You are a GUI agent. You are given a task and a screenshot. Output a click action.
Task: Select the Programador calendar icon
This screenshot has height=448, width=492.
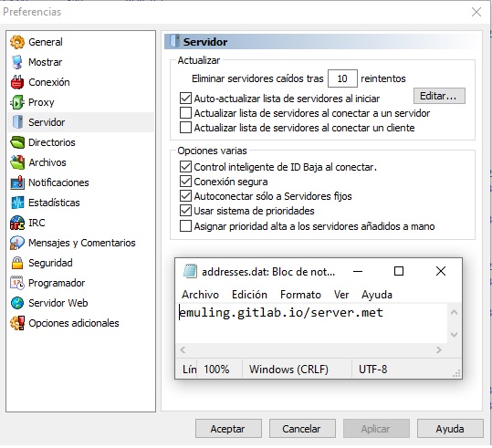tap(17, 283)
